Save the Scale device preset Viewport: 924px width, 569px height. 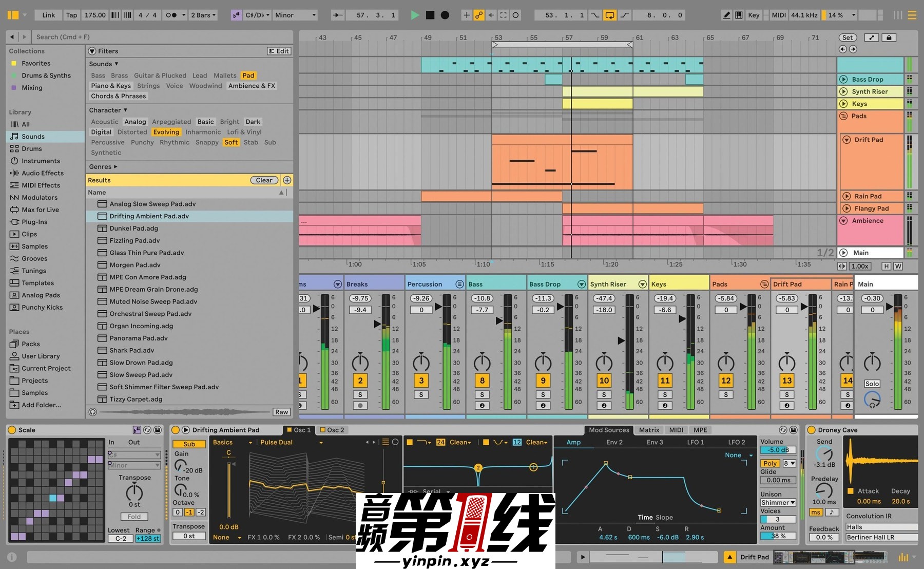tap(158, 430)
